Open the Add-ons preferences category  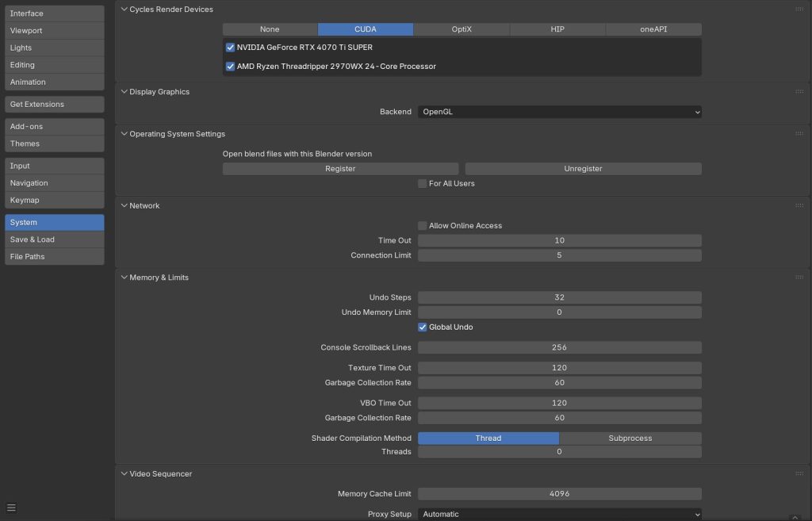tap(54, 127)
